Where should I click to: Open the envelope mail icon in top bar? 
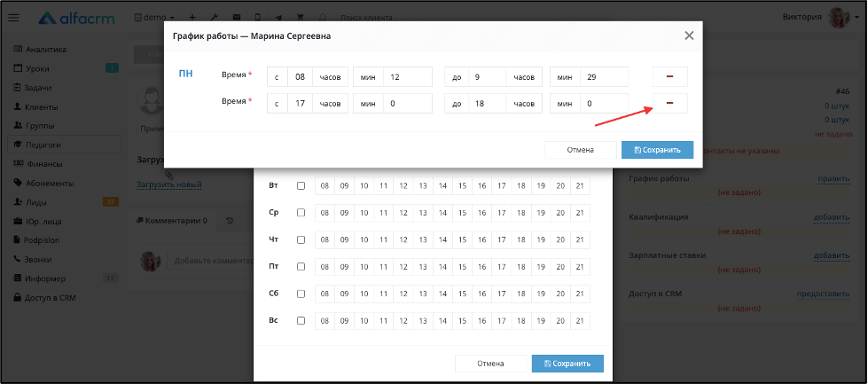click(237, 18)
